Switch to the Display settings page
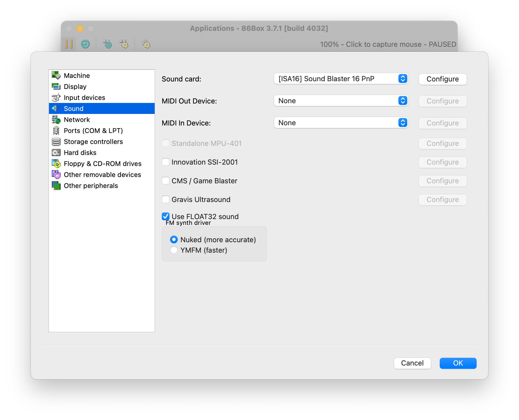The image size is (519, 420). coord(102,86)
